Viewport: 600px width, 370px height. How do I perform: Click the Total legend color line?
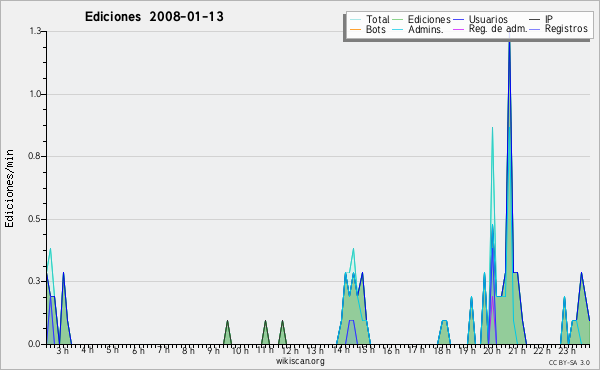pyautogui.click(x=355, y=20)
